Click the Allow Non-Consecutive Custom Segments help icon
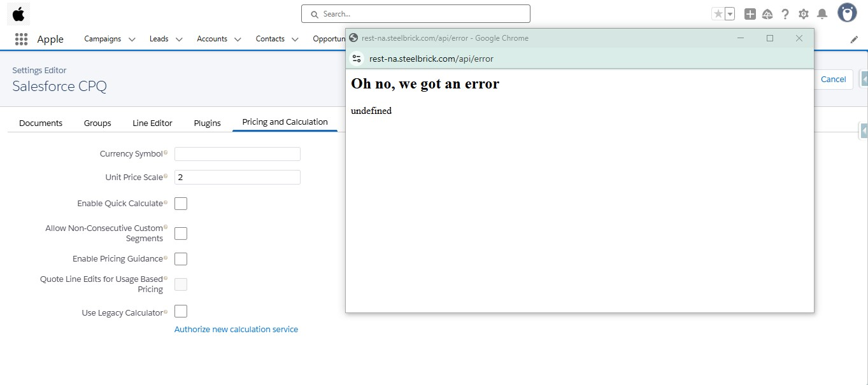The width and height of the screenshot is (868, 385). 166,227
